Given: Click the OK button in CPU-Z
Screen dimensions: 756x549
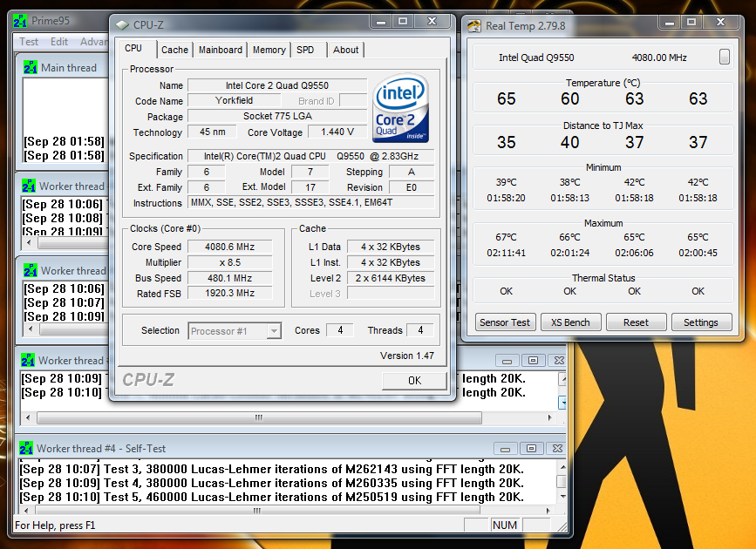Looking at the screenshot, I should 414,380.
